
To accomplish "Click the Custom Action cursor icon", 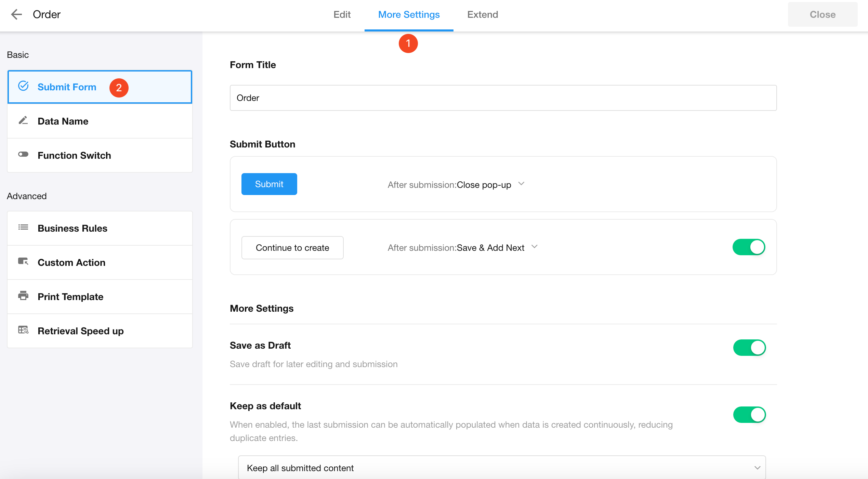I will [x=23, y=262].
